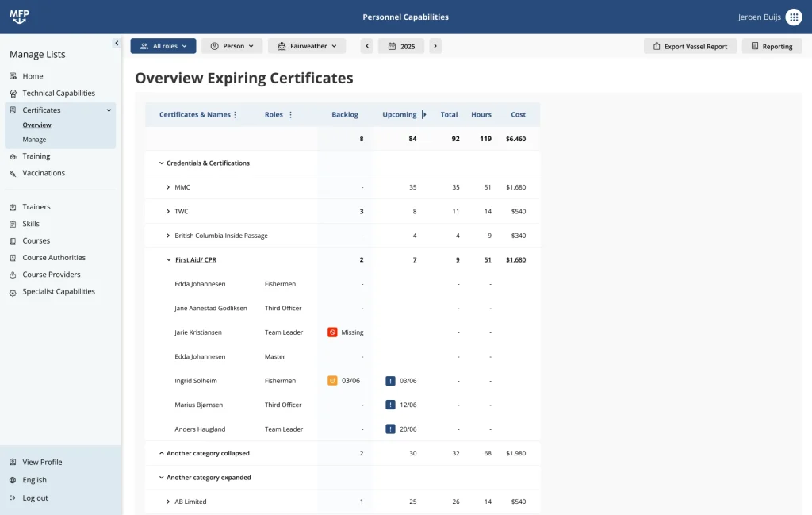Click the Missing status red icon

(332, 332)
